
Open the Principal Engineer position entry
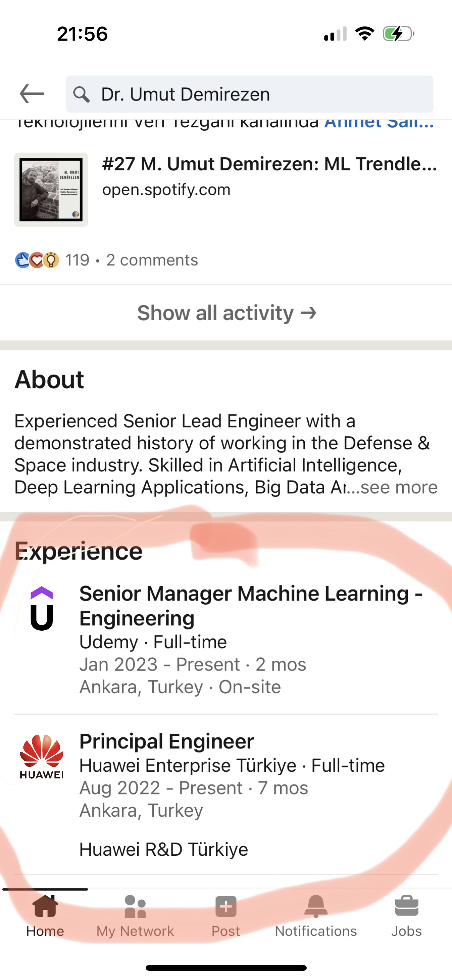(167, 742)
